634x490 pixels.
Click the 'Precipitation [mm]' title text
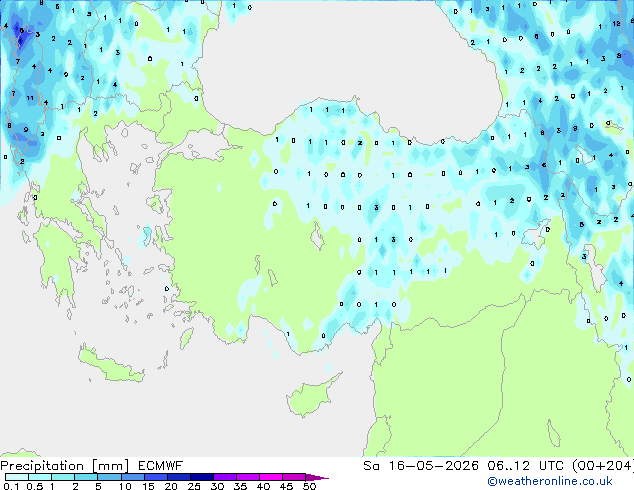64,466
